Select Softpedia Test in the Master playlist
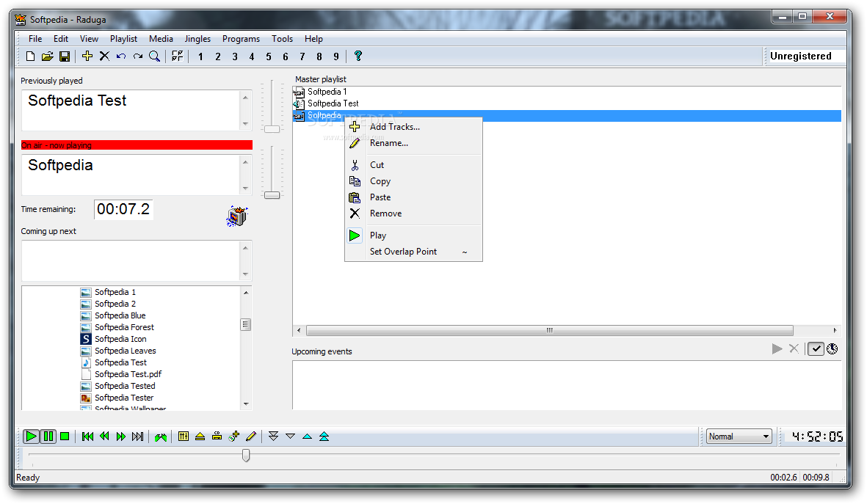This screenshot has width=867, height=504. (333, 103)
